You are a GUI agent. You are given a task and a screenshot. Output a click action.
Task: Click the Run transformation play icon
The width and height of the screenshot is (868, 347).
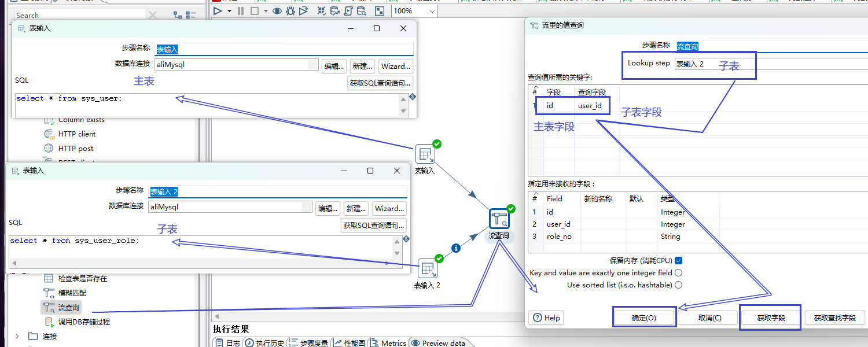[x=218, y=11]
